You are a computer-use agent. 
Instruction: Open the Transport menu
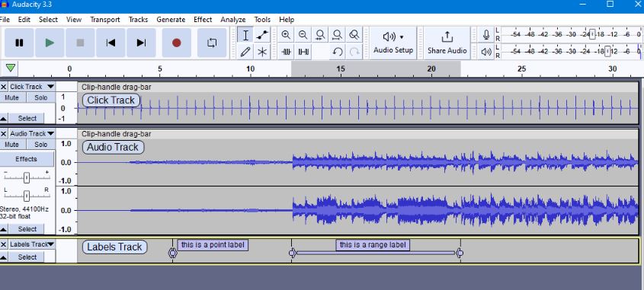105,20
